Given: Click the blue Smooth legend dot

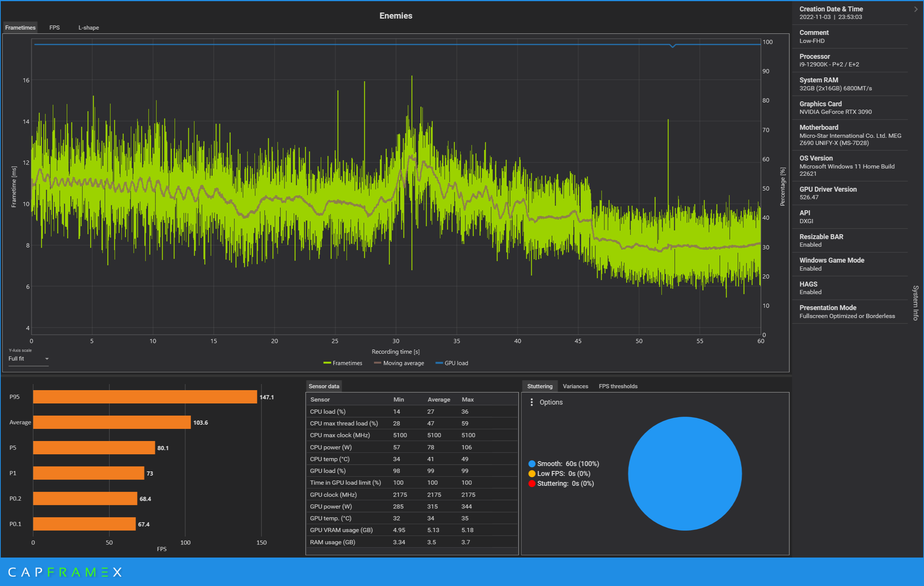Looking at the screenshot, I should tap(532, 464).
